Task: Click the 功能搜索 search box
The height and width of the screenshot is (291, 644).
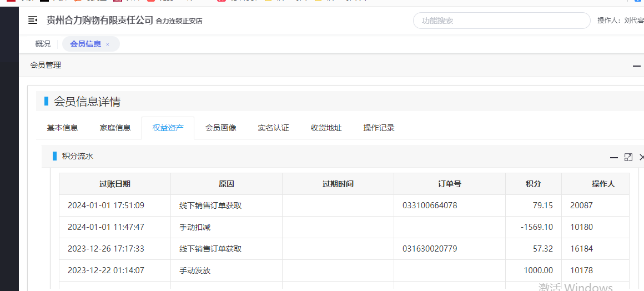Action: pyautogui.click(x=501, y=21)
